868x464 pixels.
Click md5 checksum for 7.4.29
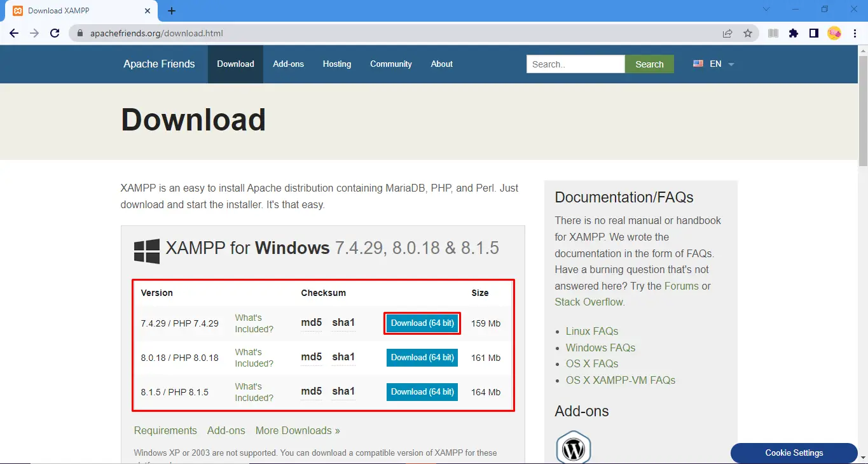click(312, 323)
